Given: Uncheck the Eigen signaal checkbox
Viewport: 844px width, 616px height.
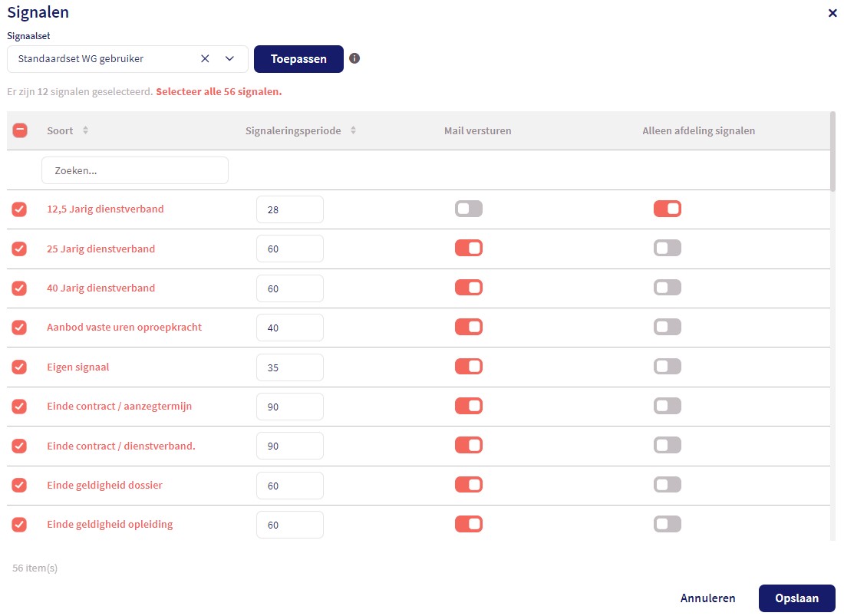Looking at the screenshot, I should pos(19,367).
